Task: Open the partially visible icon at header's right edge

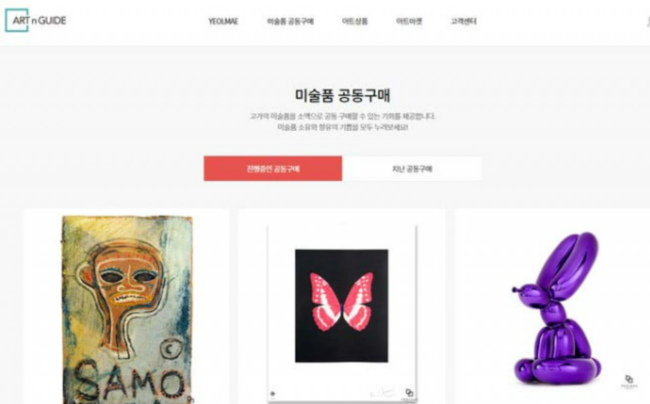Action: 648,21
